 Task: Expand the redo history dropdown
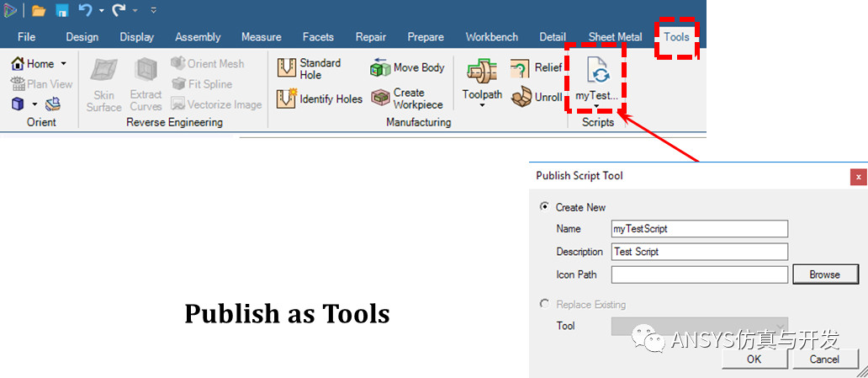click(135, 11)
